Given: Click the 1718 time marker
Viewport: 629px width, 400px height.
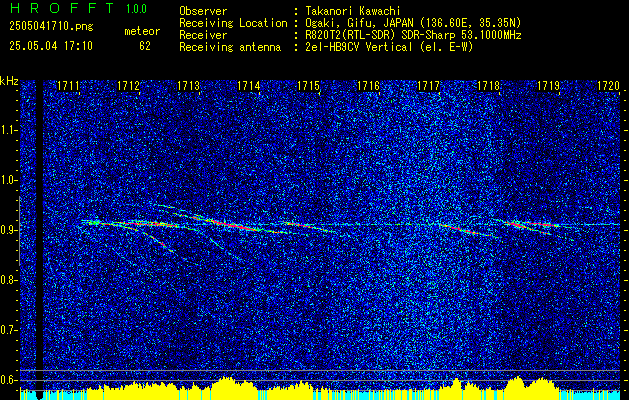Looking at the screenshot, I should point(488,86).
